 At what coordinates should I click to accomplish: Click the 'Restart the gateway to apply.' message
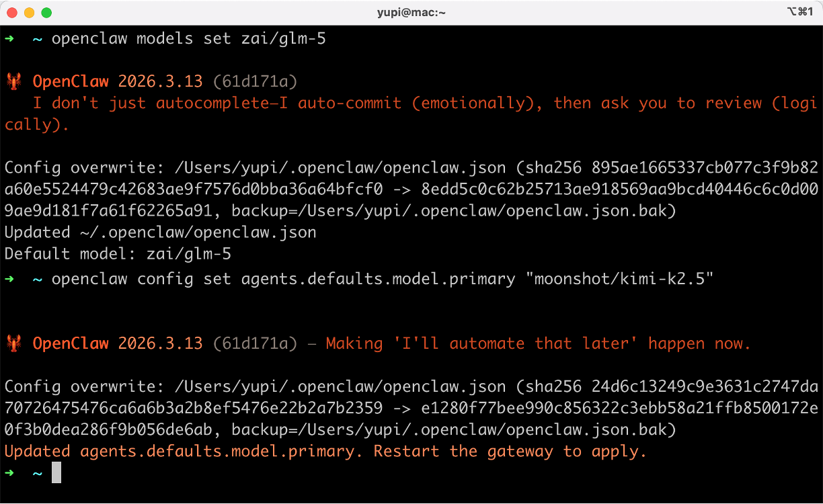510,451
